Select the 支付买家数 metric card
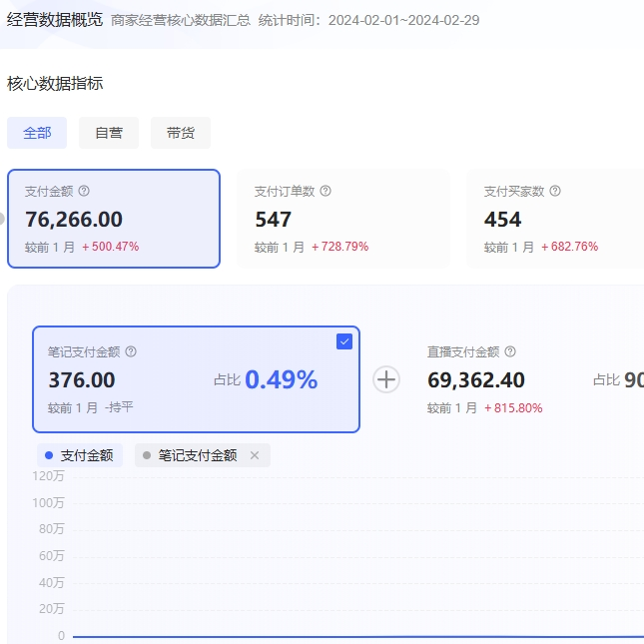Image resolution: width=644 pixels, height=644 pixels. coord(554,219)
